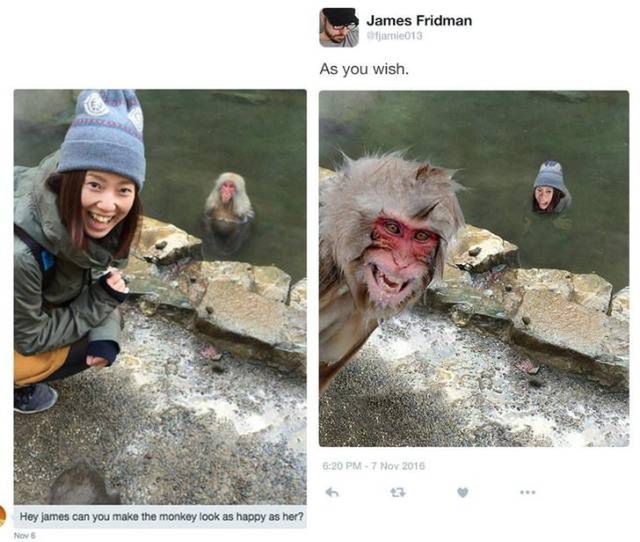Open James Fridman's profile avatar
Screen dimensions: 640x542
(x=339, y=28)
